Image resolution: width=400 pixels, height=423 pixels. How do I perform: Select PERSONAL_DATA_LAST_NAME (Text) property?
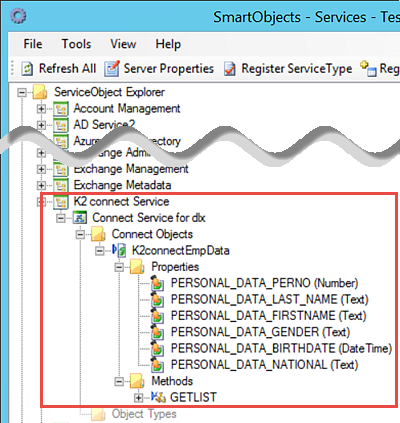coord(269,299)
